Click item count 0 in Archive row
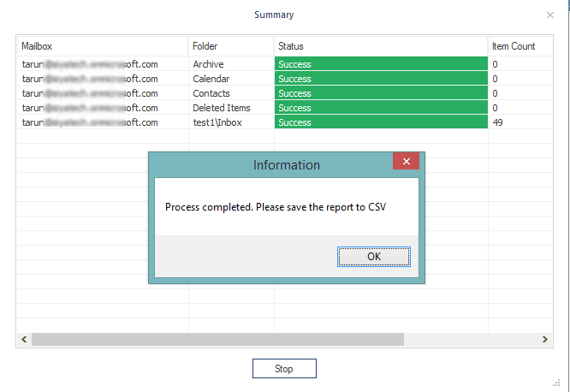 click(520, 64)
